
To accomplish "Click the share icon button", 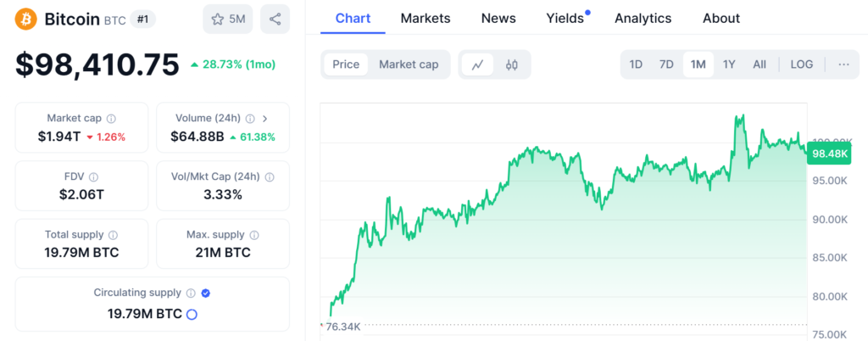I will pos(275,19).
